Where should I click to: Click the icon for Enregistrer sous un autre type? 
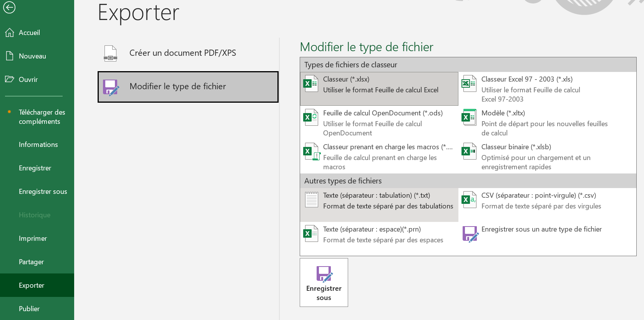coord(470,234)
